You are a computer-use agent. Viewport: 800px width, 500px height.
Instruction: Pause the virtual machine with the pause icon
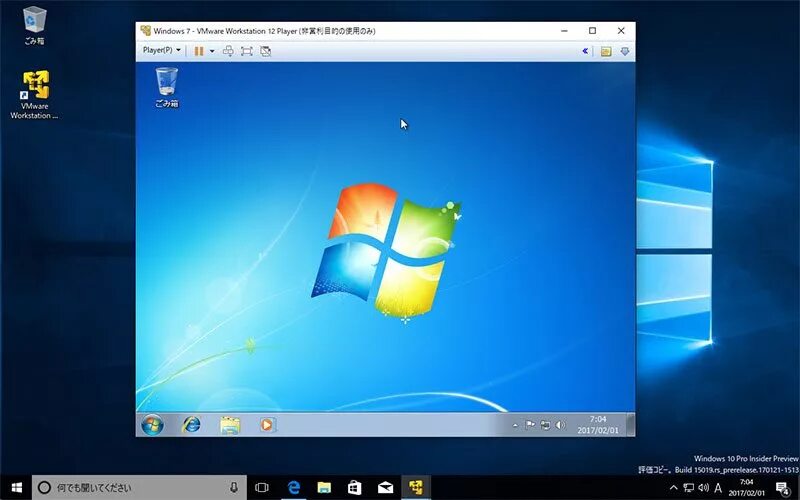(199, 51)
